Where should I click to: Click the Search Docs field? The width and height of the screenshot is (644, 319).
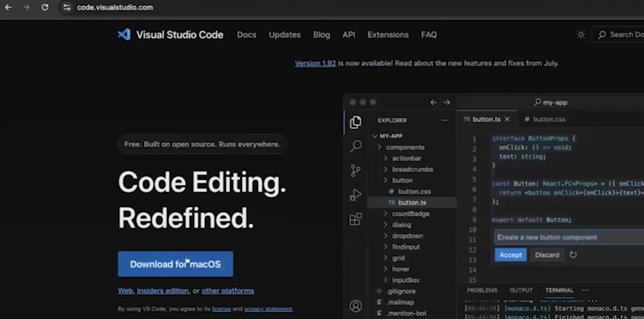pyautogui.click(x=617, y=35)
